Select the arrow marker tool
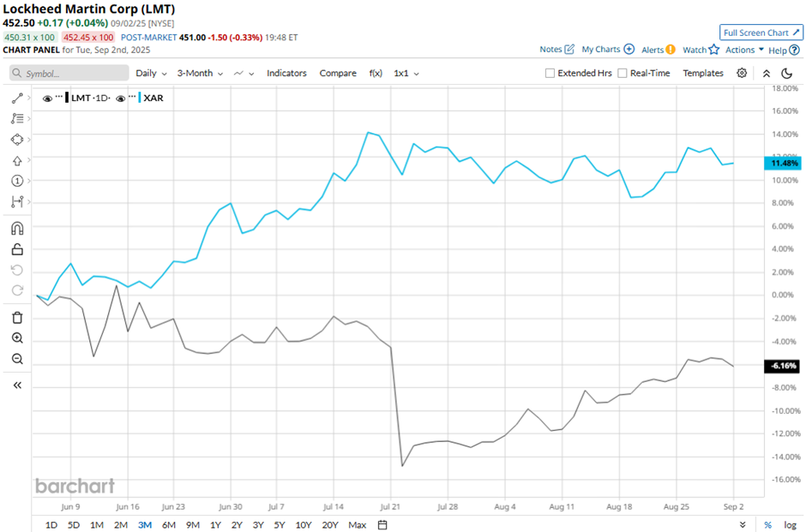 [x=17, y=161]
